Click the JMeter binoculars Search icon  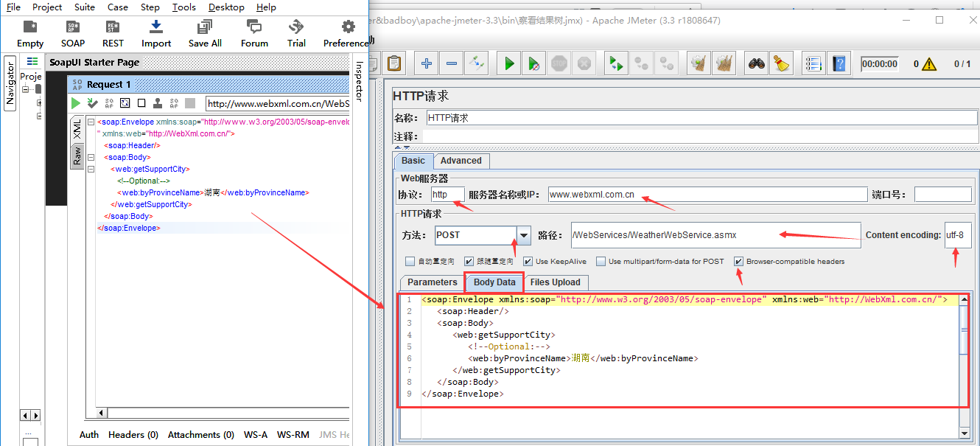coord(757,64)
